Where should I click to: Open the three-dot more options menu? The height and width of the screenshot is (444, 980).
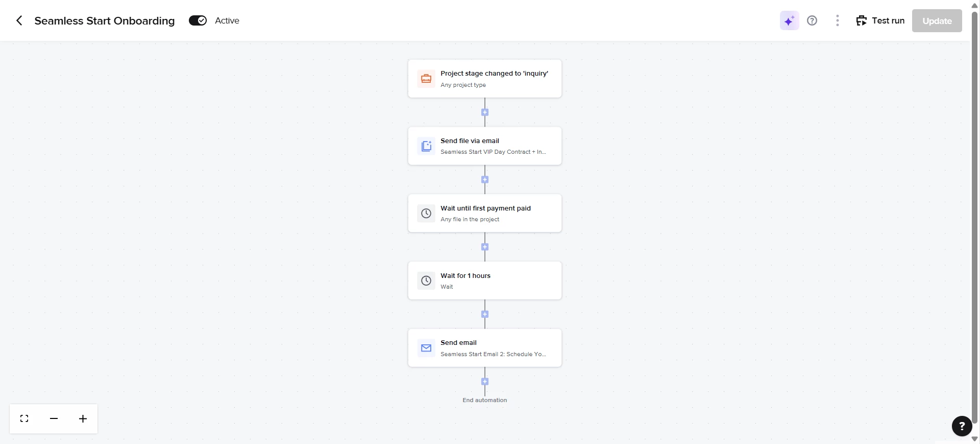click(x=837, y=20)
